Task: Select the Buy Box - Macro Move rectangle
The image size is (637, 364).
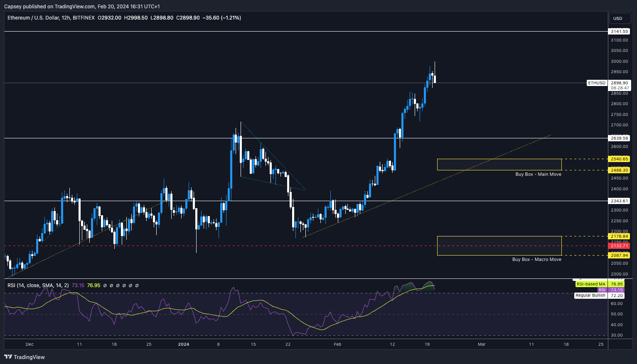Action: (499, 246)
